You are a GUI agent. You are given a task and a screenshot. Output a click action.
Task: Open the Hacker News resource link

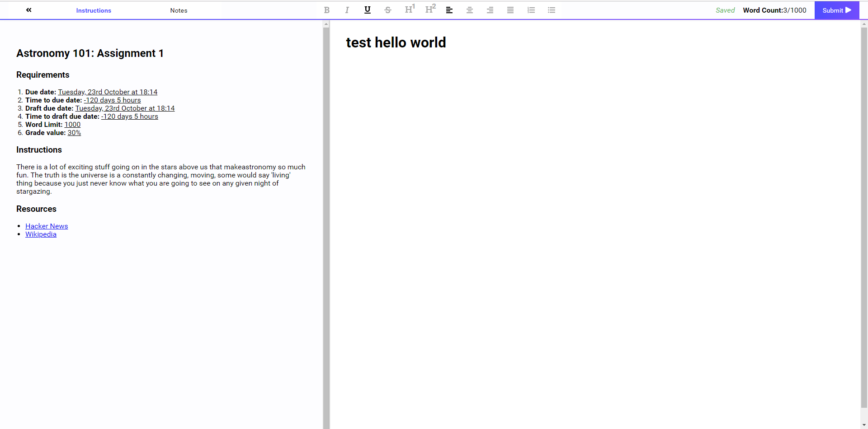[47, 226]
